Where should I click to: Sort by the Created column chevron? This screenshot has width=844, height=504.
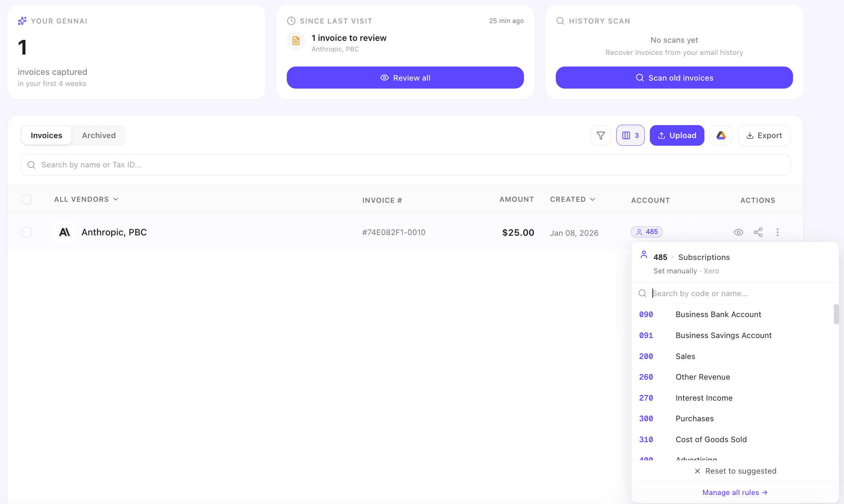click(592, 199)
